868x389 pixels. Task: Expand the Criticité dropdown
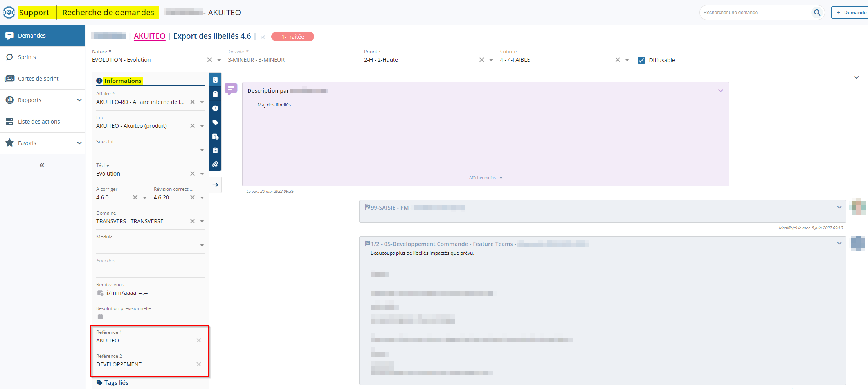pos(627,60)
